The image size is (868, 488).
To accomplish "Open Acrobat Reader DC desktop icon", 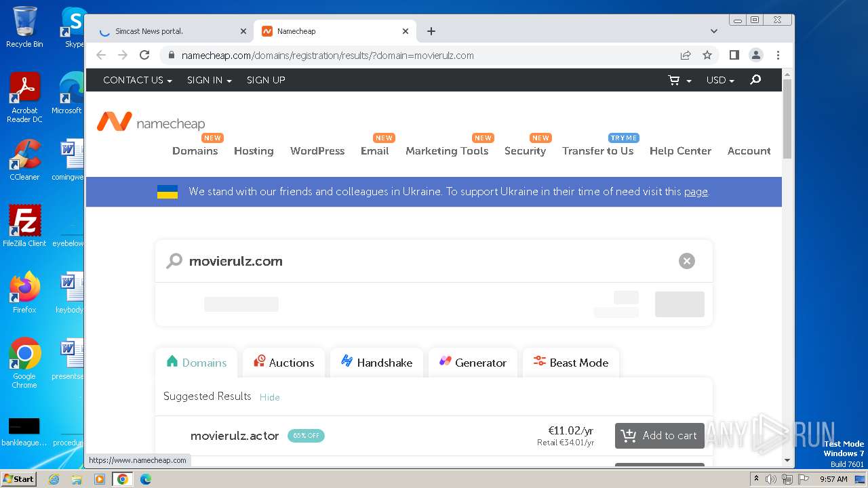I will click(x=24, y=98).
